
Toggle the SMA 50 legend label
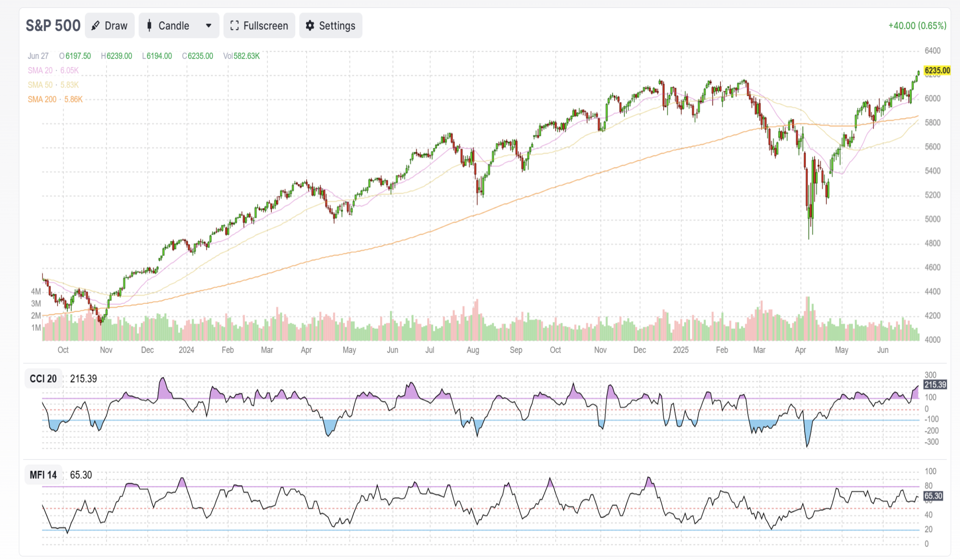click(x=40, y=85)
